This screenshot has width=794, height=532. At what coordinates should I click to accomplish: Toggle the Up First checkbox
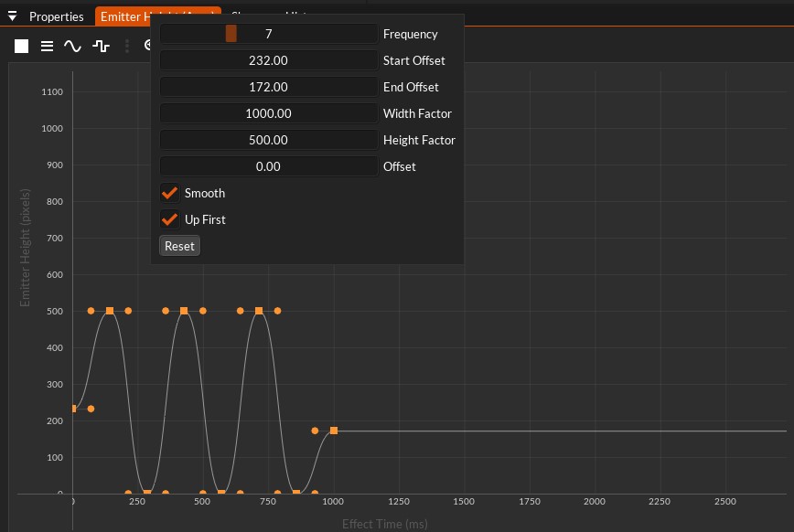pyautogui.click(x=169, y=219)
